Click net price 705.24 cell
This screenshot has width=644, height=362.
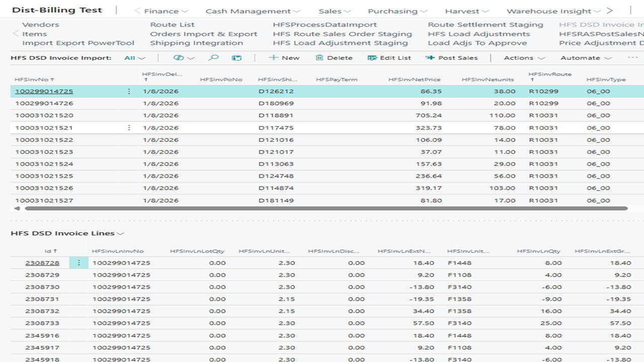[x=429, y=116]
